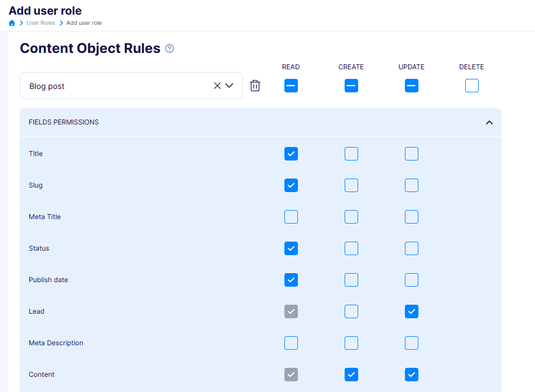Viewport: 535px width, 392px height.
Task: Clear the Blog post selection with X
Action: pos(217,86)
